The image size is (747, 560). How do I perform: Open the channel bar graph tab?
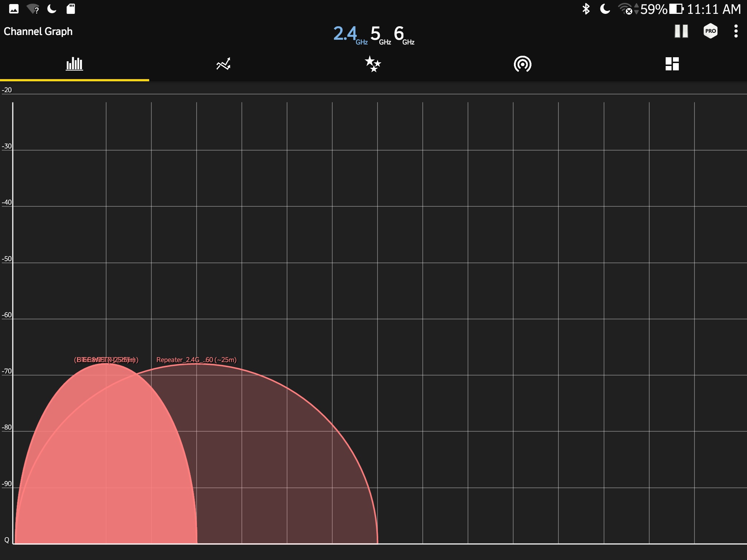pos(74,64)
